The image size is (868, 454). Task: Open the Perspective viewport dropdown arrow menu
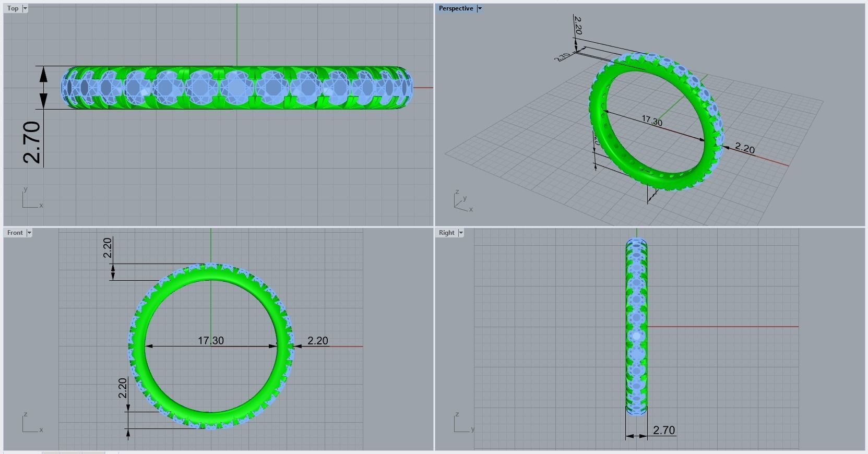[480, 8]
